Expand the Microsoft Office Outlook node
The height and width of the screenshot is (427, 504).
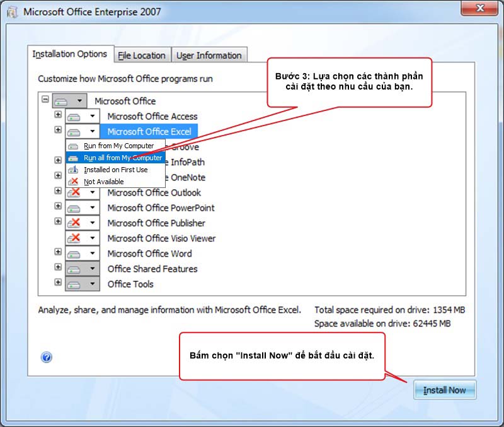(x=58, y=191)
